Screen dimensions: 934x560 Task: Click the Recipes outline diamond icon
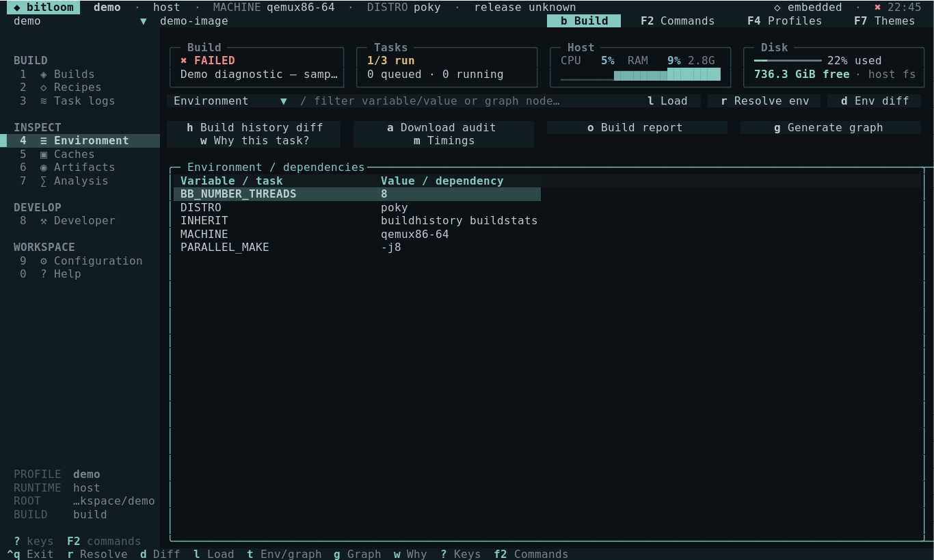(44, 88)
